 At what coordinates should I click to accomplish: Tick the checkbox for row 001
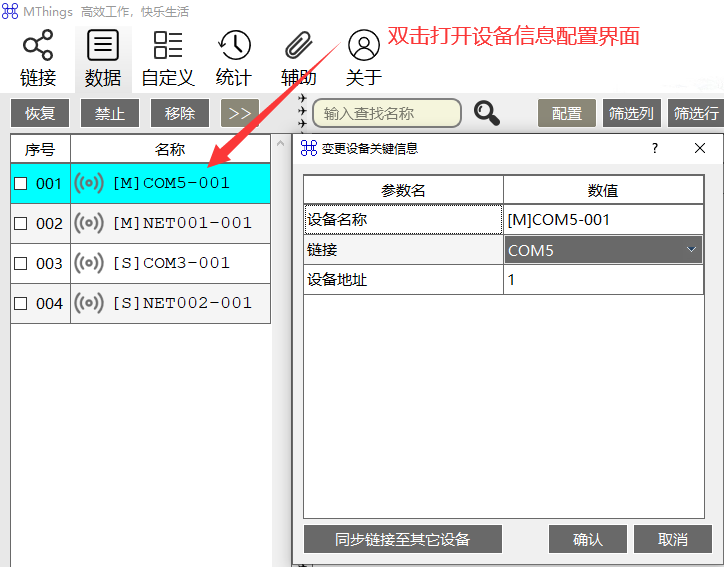click(x=21, y=184)
